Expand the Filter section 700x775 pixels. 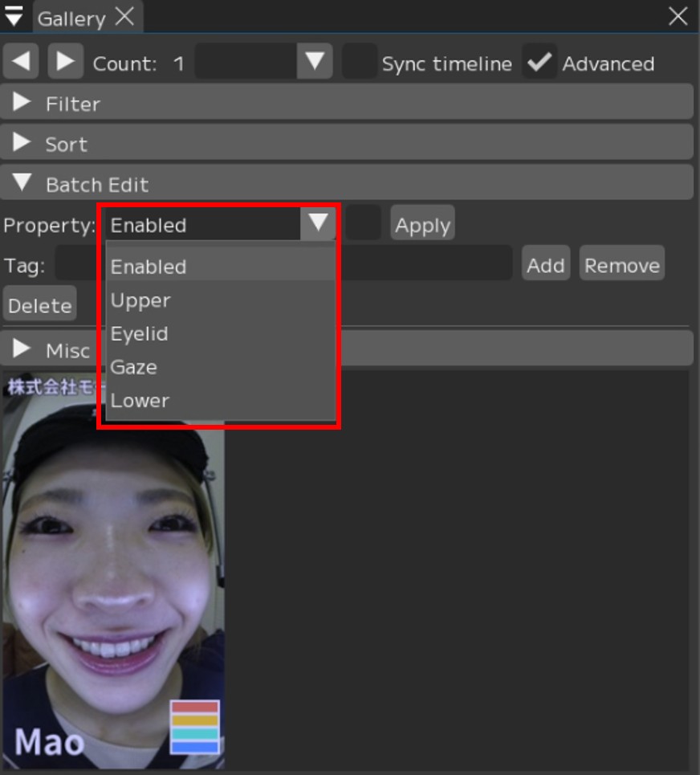click(72, 103)
